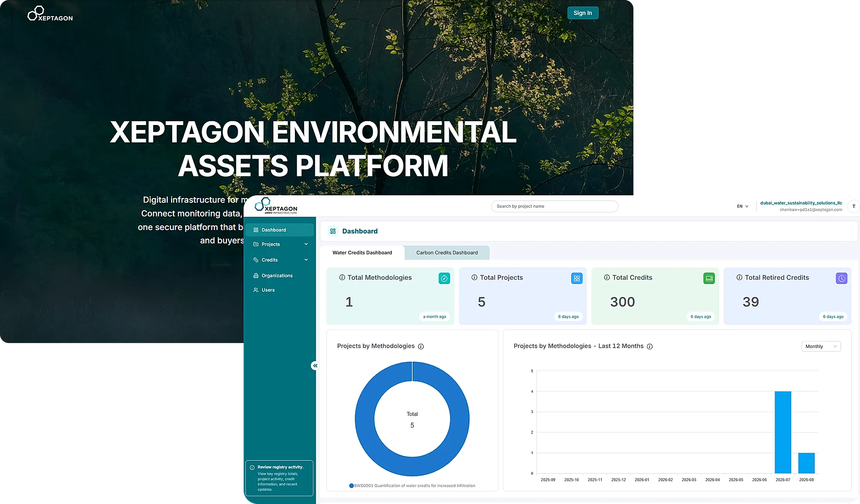860x504 pixels.
Task: Click the Dashboard grid icon in the sidebar
Action: (x=256, y=230)
